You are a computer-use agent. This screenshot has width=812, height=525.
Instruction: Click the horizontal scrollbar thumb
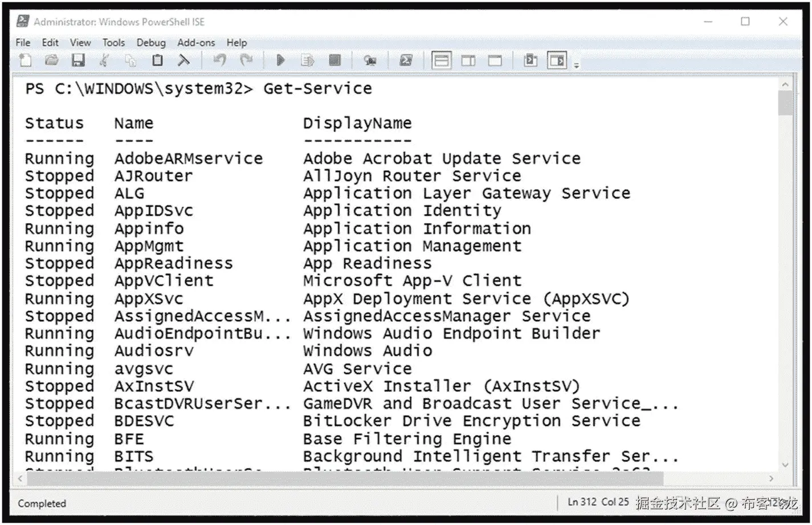coord(345,479)
